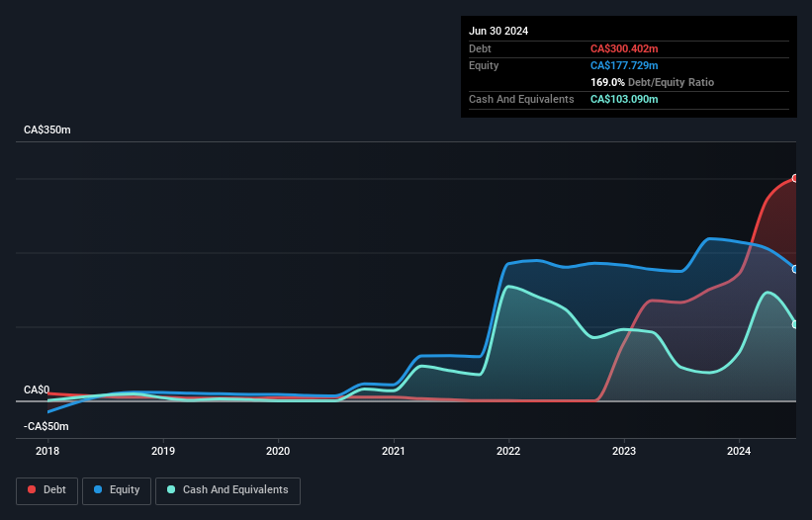Viewport: 812px width, 520px height.
Task: Click the CA$103.090m cash value
Action: tap(624, 99)
